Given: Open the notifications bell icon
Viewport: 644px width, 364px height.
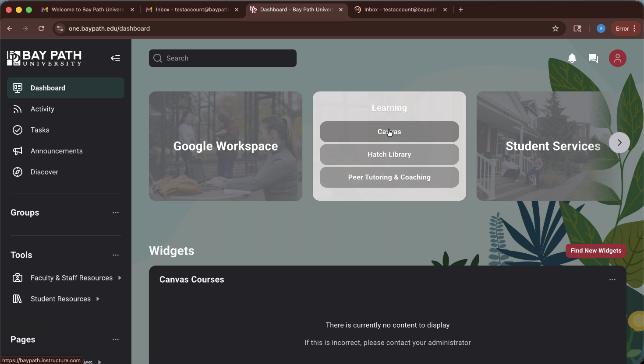Looking at the screenshot, I should click(x=572, y=58).
